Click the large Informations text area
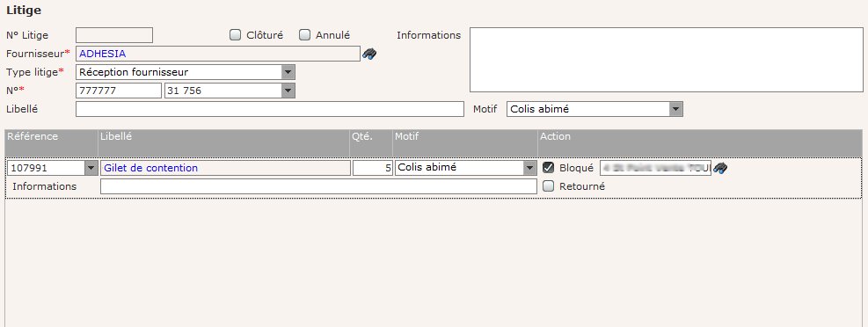 point(667,60)
